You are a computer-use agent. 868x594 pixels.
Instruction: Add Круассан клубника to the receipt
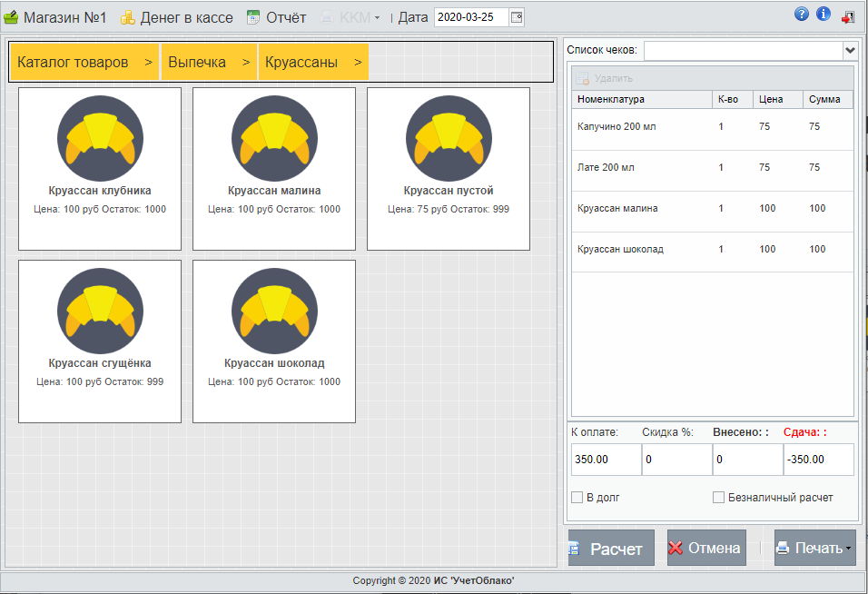pyautogui.click(x=100, y=168)
